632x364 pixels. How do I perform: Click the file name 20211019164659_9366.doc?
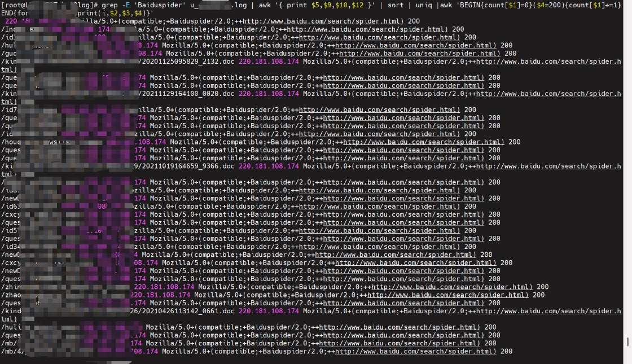(188, 166)
